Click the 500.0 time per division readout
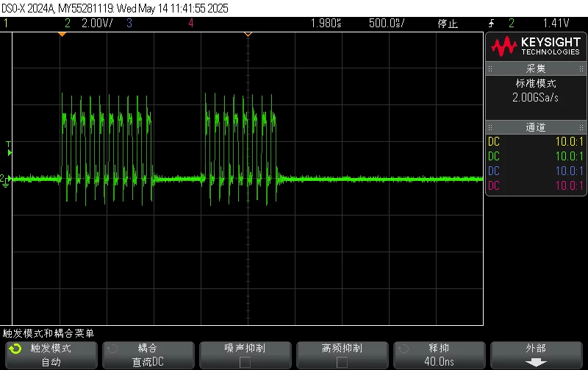The width and height of the screenshot is (588, 370). click(x=387, y=24)
